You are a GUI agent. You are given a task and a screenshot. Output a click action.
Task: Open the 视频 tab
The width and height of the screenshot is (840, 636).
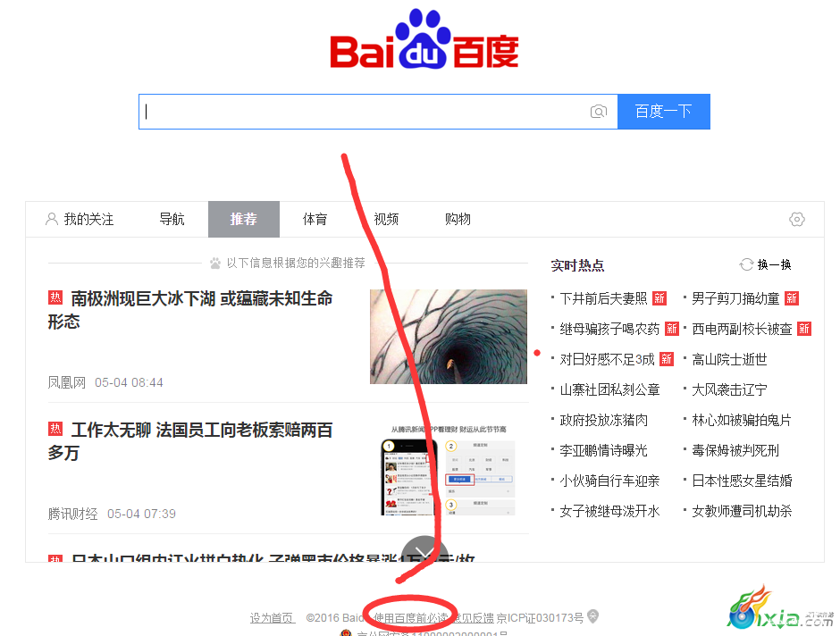[386, 219]
